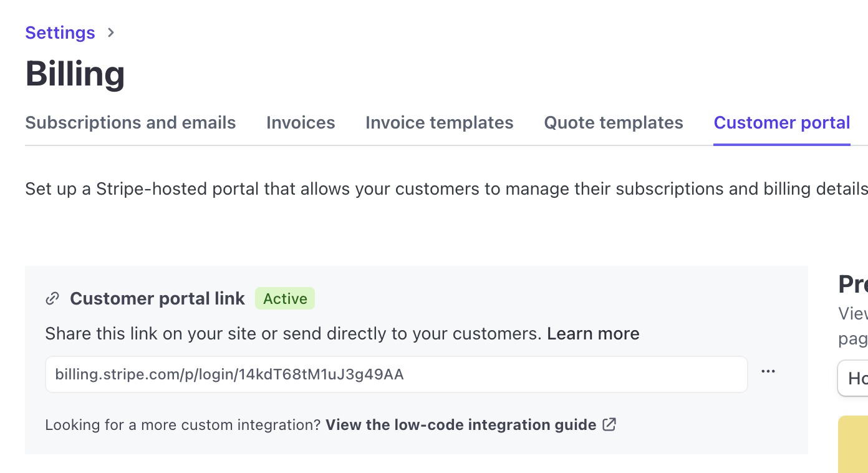
Task: Click the breadcrumb chevron after Settings
Action: (111, 32)
